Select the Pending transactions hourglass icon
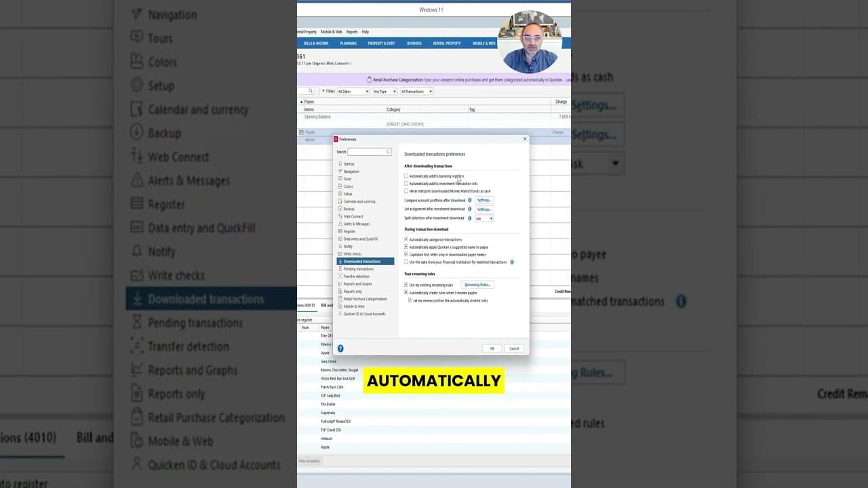Viewport: 868px width, 488px height. pos(340,269)
